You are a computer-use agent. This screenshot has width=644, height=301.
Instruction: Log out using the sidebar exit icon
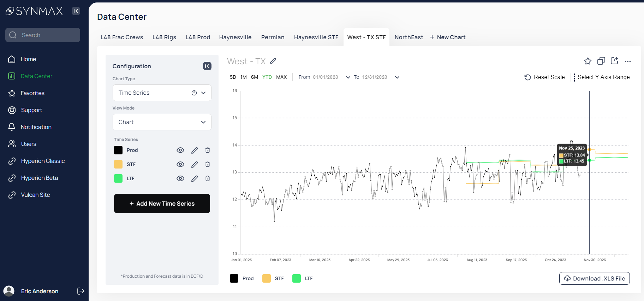click(80, 291)
